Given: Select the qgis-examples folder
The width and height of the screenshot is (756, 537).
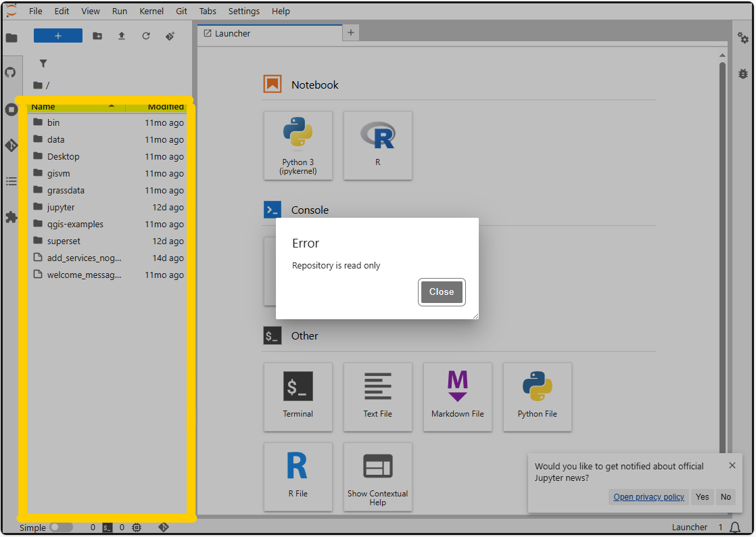Looking at the screenshot, I should [107, 224].
